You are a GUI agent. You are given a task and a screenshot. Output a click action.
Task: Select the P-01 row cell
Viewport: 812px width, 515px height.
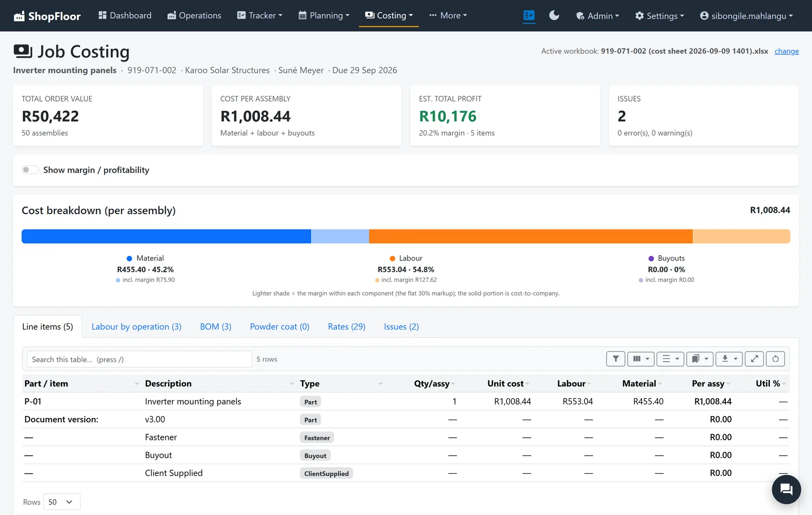click(33, 401)
